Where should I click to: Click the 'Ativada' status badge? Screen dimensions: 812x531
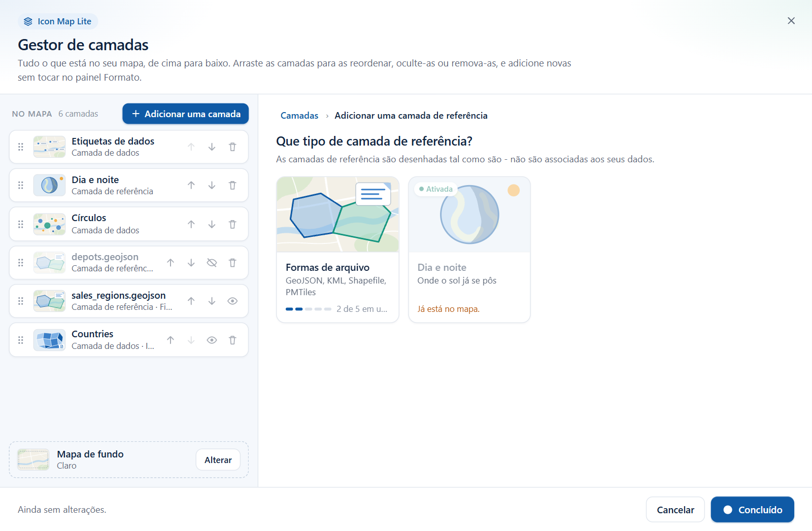point(436,189)
